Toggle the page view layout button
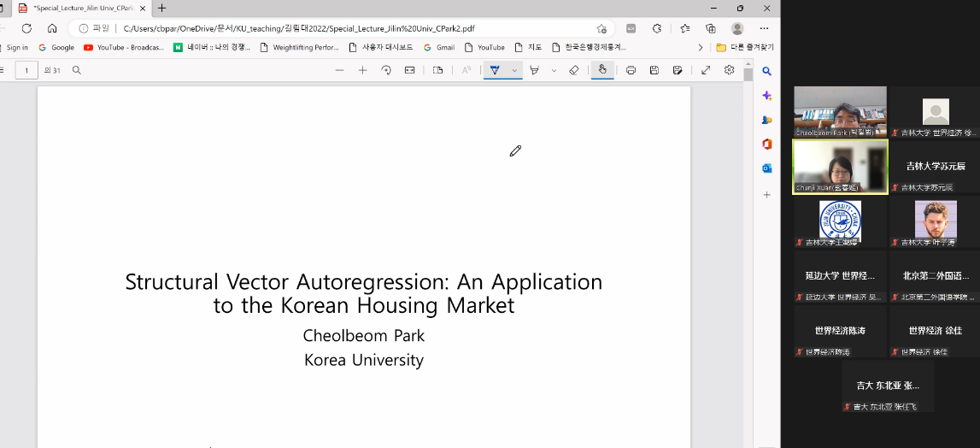 pyautogui.click(x=438, y=70)
